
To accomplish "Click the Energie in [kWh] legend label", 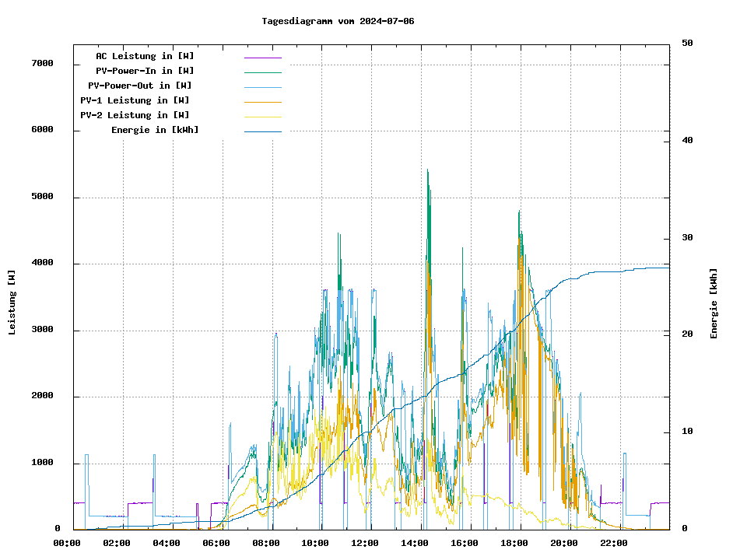I will pyautogui.click(x=155, y=130).
